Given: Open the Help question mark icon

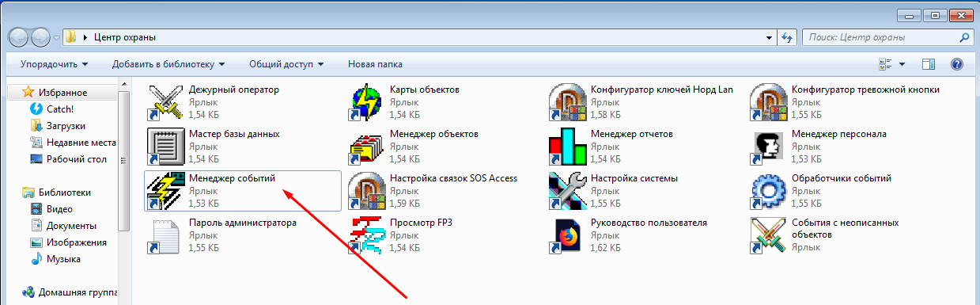Looking at the screenshot, I should pyautogui.click(x=956, y=64).
